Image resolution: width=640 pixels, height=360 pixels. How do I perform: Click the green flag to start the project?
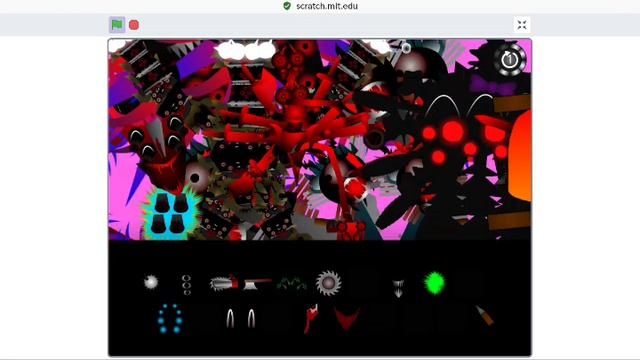tap(117, 25)
